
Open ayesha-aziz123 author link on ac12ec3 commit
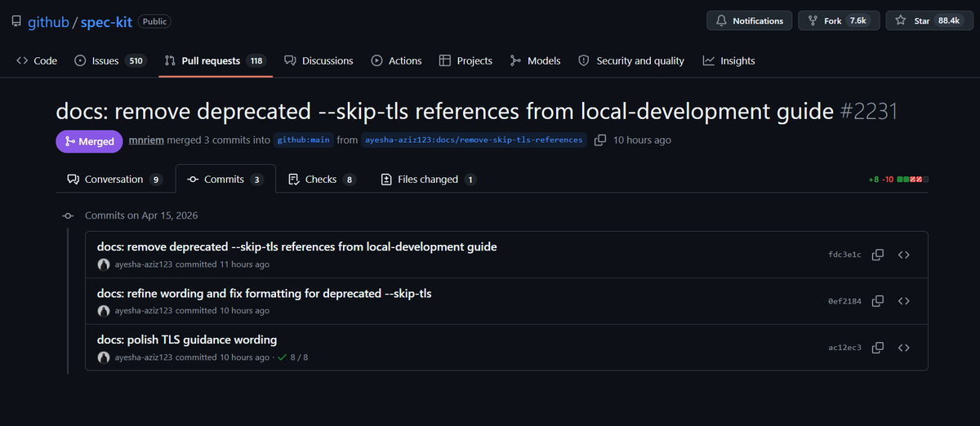144,357
